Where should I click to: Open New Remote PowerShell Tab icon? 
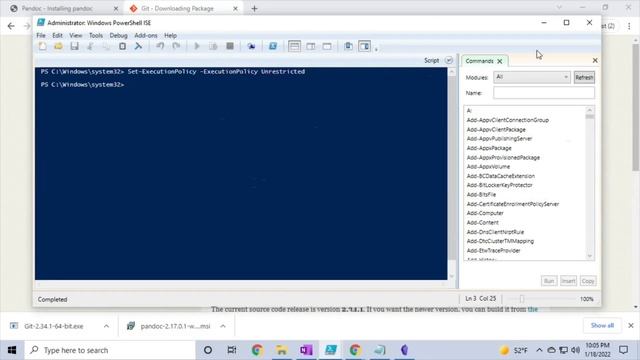251,46
